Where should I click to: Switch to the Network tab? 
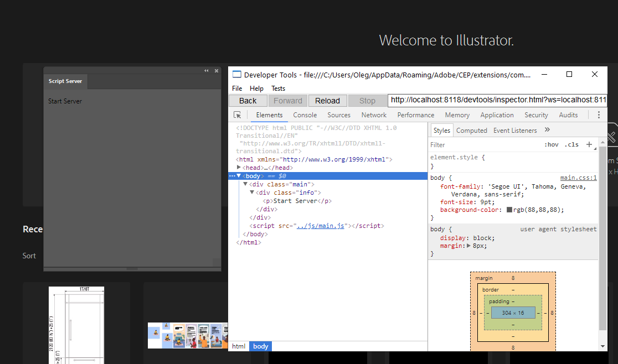click(x=374, y=115)
